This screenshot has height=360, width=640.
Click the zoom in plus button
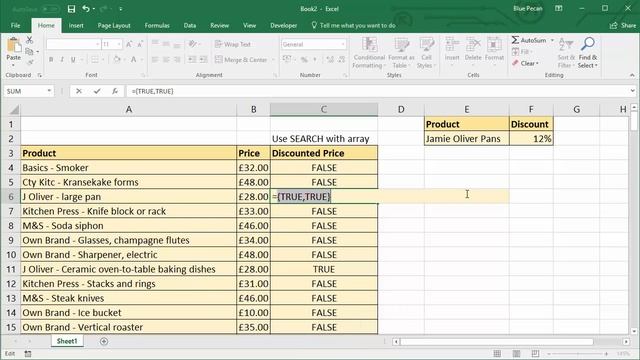(x=607, y=354)
